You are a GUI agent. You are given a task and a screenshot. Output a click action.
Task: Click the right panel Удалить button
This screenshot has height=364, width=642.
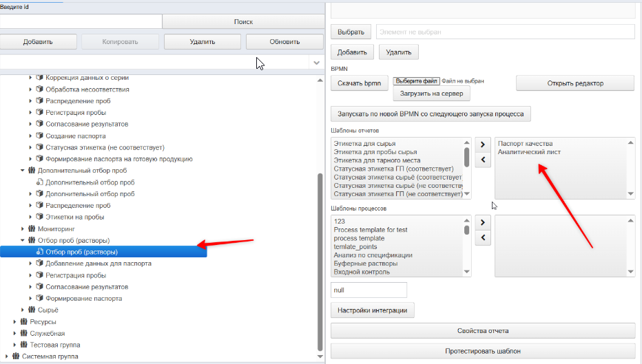[x=398, y=52]
